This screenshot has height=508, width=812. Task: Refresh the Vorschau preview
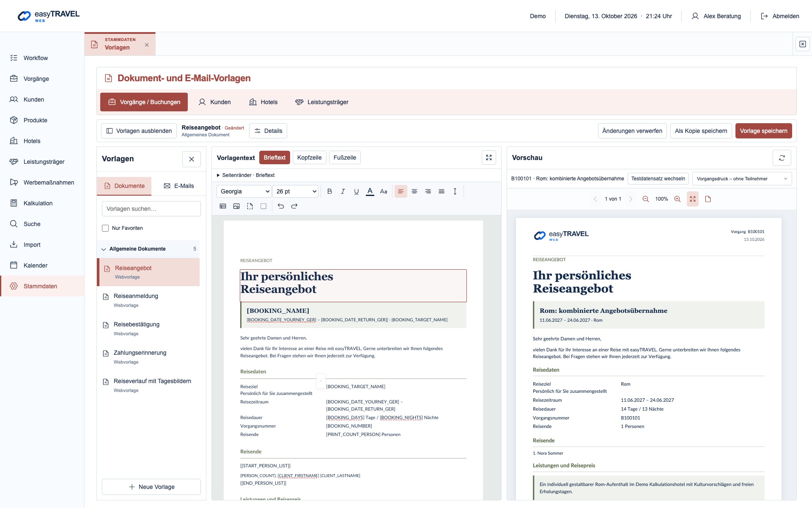(x=782, y=158)
